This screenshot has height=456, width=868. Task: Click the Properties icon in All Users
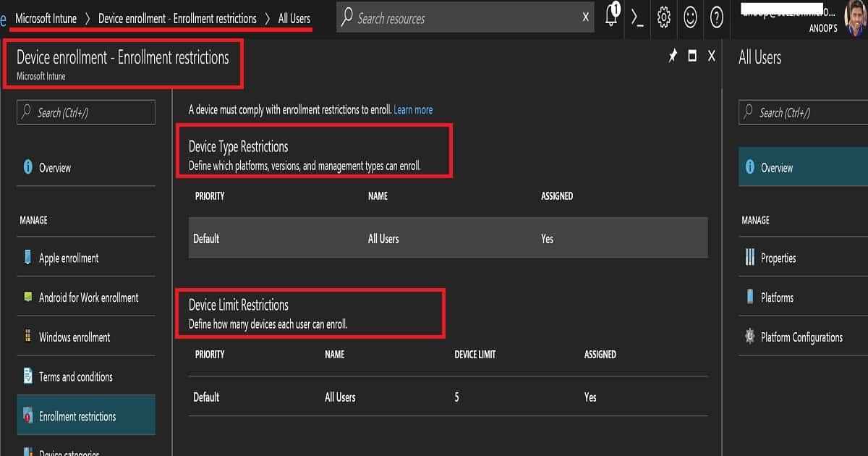749,258
